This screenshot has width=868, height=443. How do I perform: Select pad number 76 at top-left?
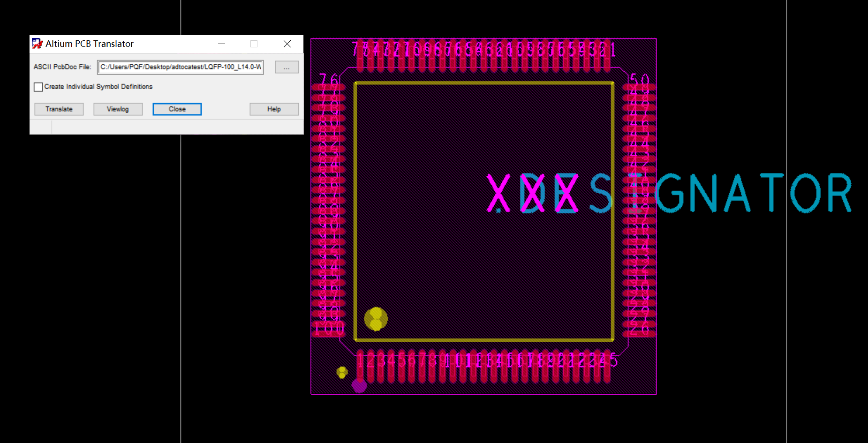tap(329, 79)
